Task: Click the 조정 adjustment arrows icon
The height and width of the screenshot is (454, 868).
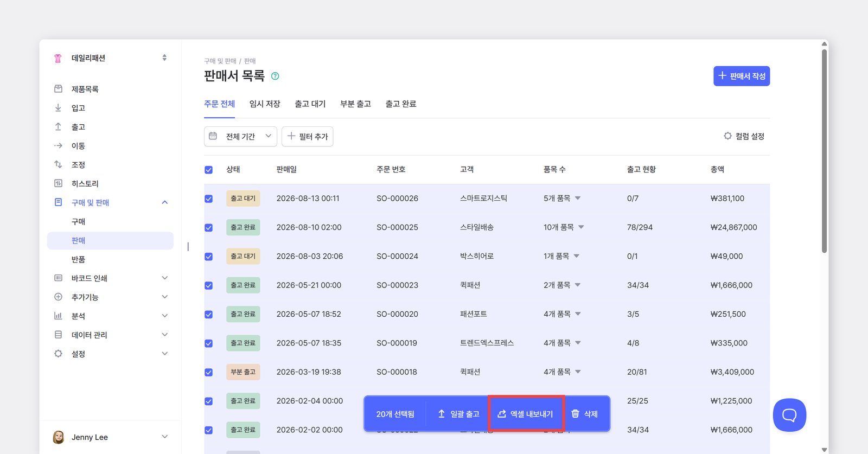Action: tap(58, 164)
